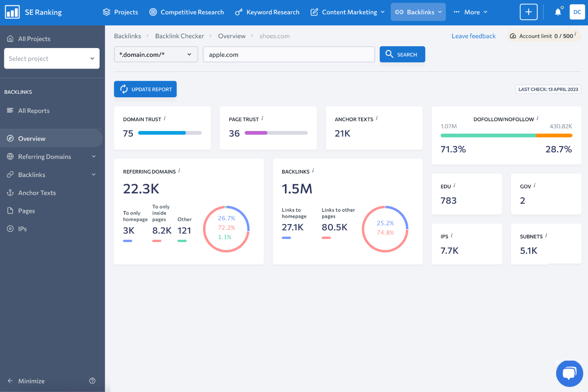The height and width of the screenshot is (392, 588).
Task: Click the SE Ranking logo icon
Action: [x=12, y=12]
